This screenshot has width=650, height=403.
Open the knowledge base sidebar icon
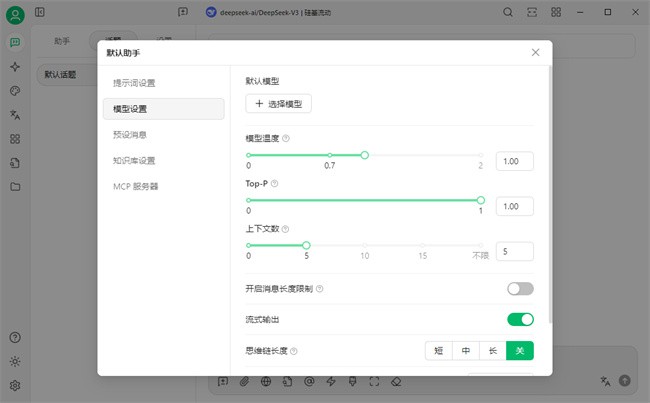15,163
